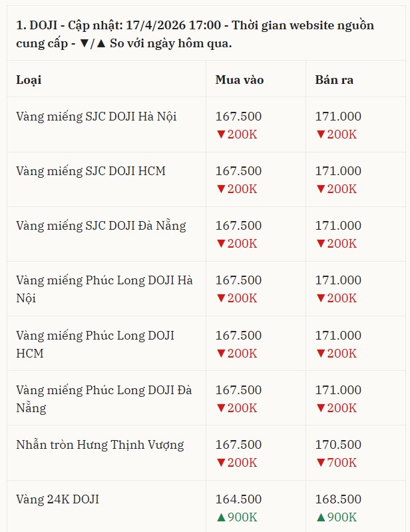Click the "Mua vào" column header

click(240, 80)
